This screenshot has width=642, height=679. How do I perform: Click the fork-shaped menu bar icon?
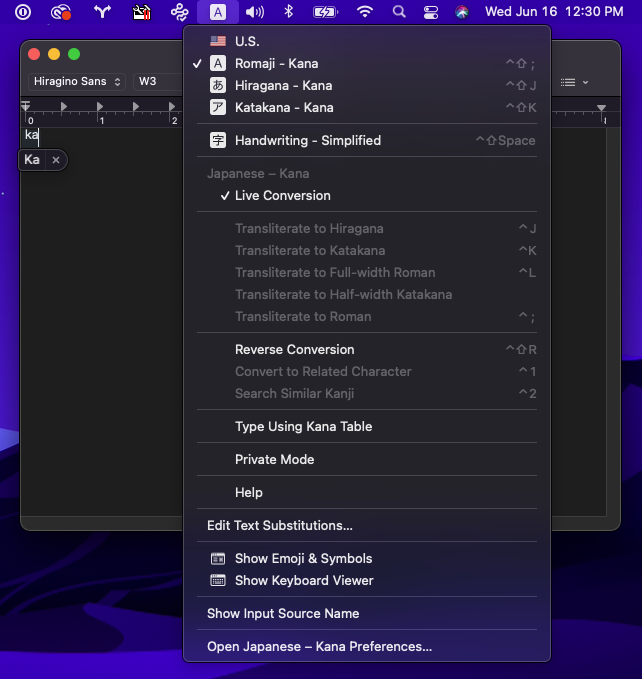coord(102,12)
